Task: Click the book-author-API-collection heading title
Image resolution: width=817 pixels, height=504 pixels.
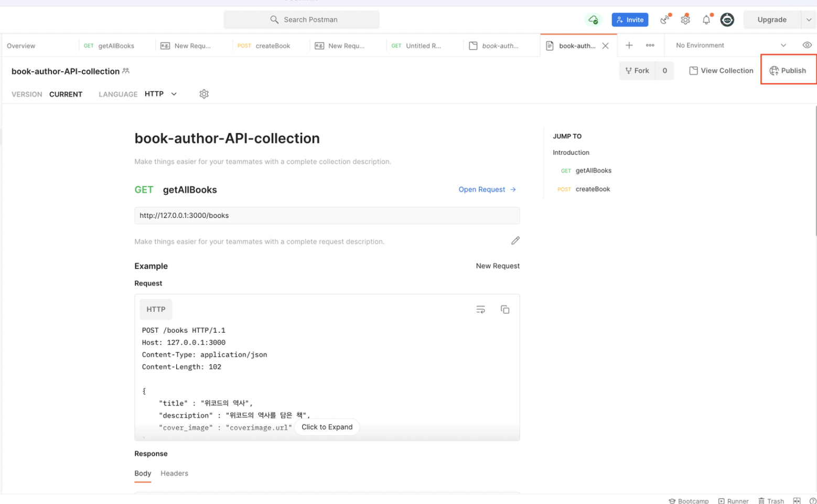Action: point(227,138)
